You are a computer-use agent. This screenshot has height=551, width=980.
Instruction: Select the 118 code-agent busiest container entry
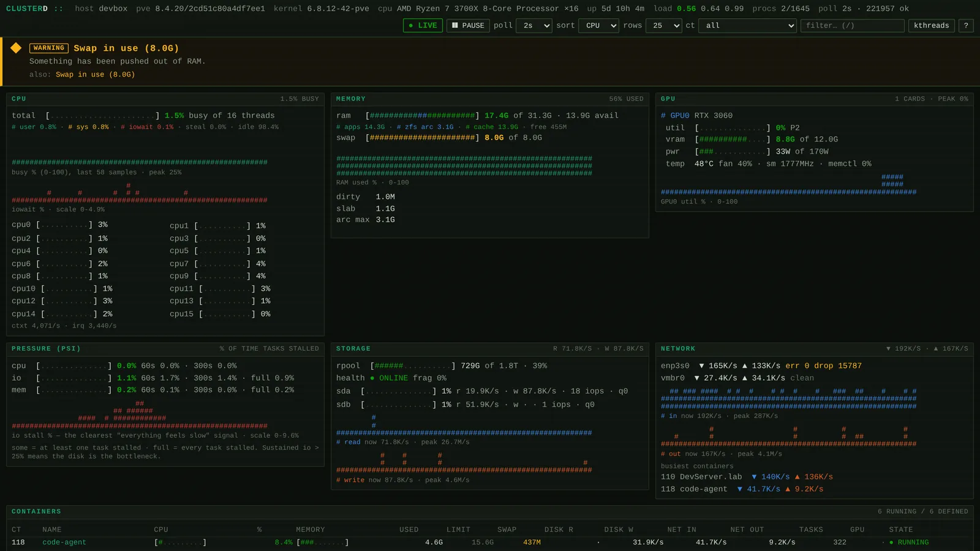click(x=742, y=489)
